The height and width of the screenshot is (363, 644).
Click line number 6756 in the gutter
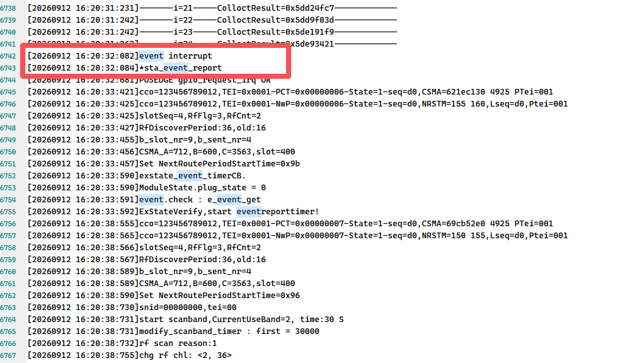click(8, 224)
